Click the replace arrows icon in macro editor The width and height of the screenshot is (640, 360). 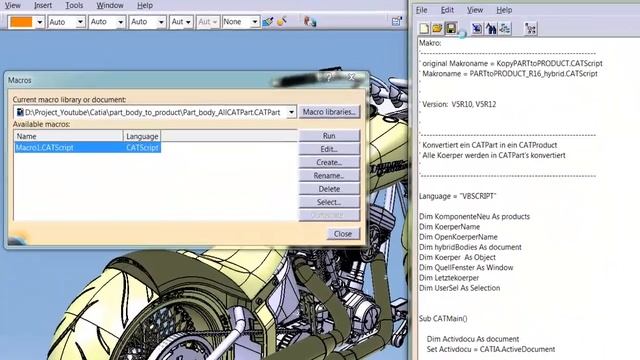click(505, 28)
